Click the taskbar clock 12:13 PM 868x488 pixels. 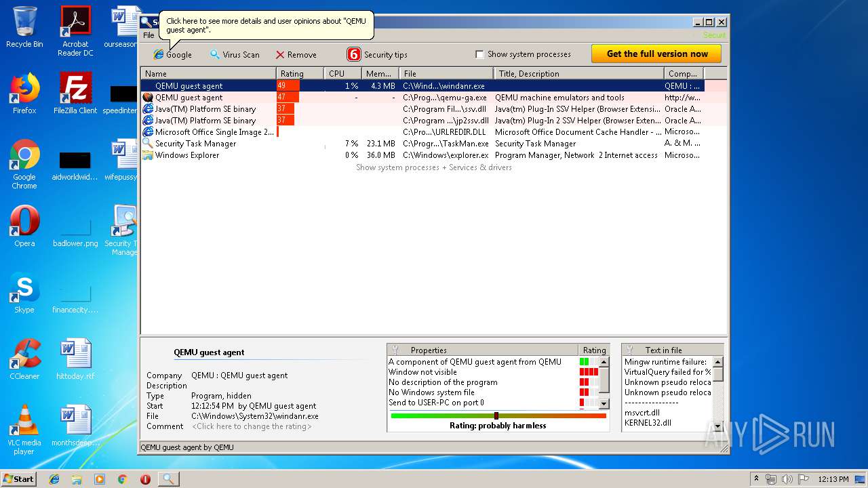point(833,479)
